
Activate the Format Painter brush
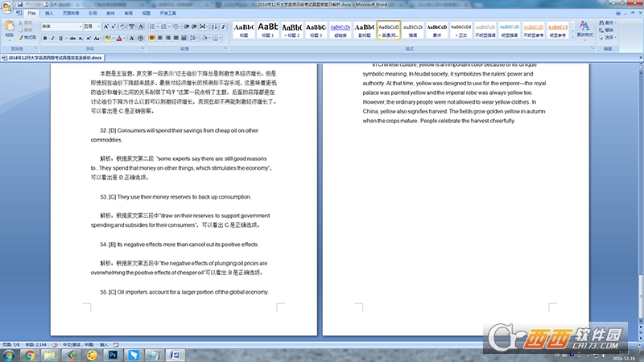click(27, 37)
